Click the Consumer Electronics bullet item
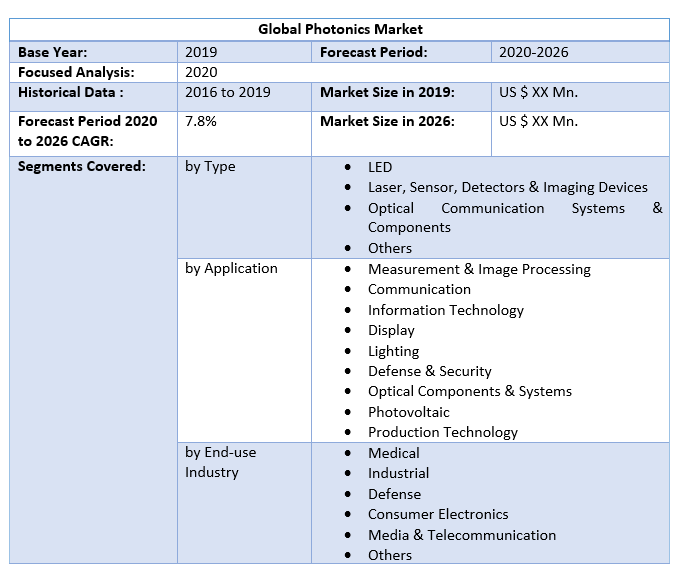 click(437, 514)
